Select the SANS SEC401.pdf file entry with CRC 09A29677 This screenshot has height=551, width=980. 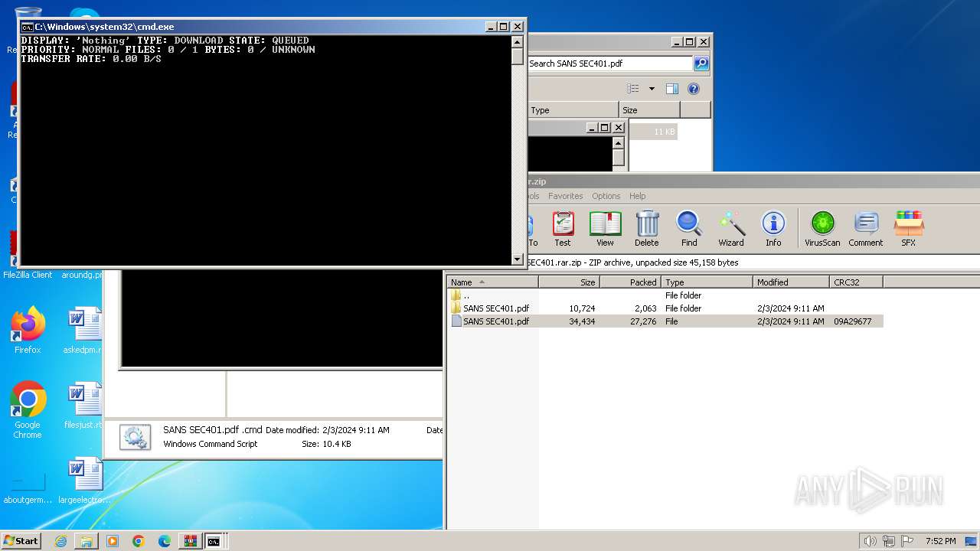click(x=666, y=321)
